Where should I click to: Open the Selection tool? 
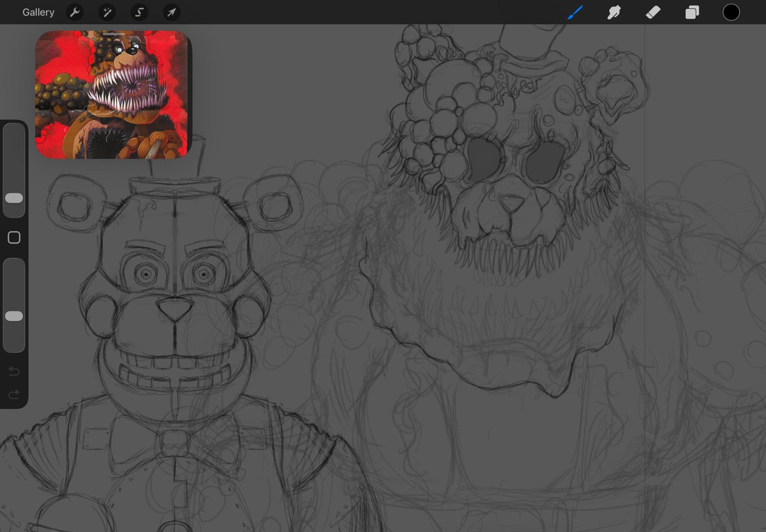click(x=139, y=12)
